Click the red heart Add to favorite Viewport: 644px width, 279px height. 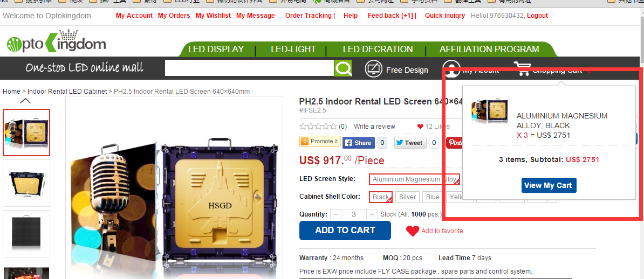tap(413, 231)
